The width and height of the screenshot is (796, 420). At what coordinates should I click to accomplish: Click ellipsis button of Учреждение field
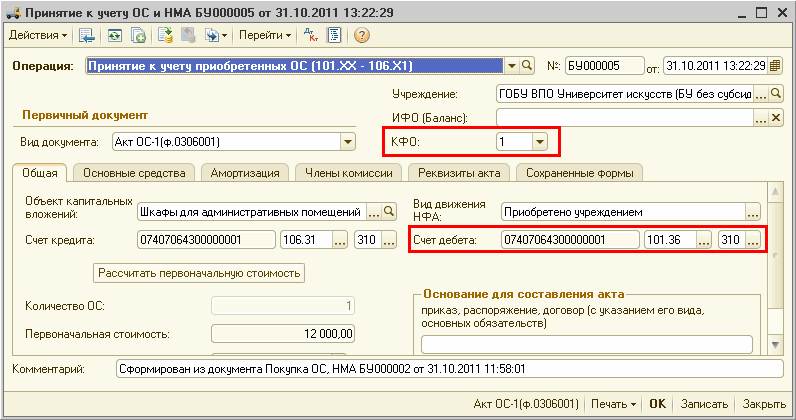coord(760,94)
